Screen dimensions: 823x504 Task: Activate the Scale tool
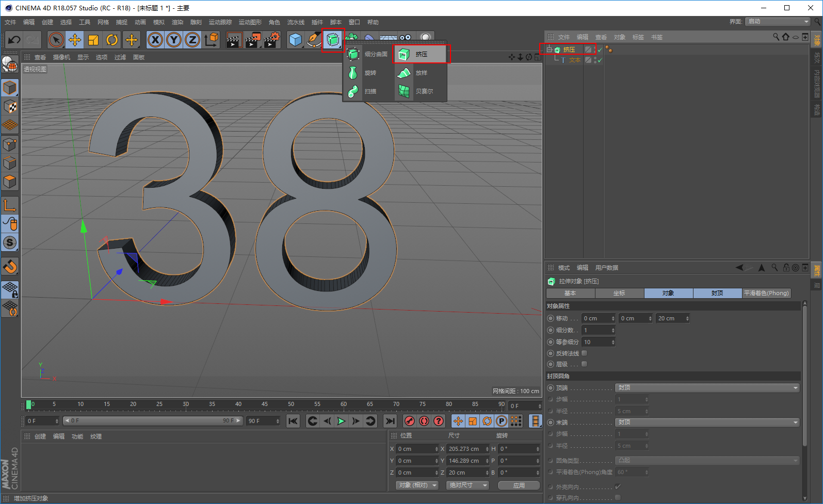click(x=93, y=40)
